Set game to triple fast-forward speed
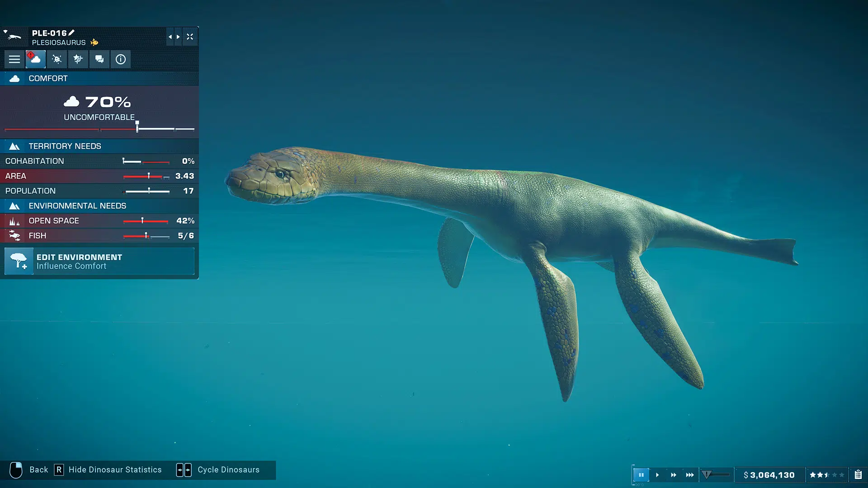The image size is (868, 488). click(690, 475)
